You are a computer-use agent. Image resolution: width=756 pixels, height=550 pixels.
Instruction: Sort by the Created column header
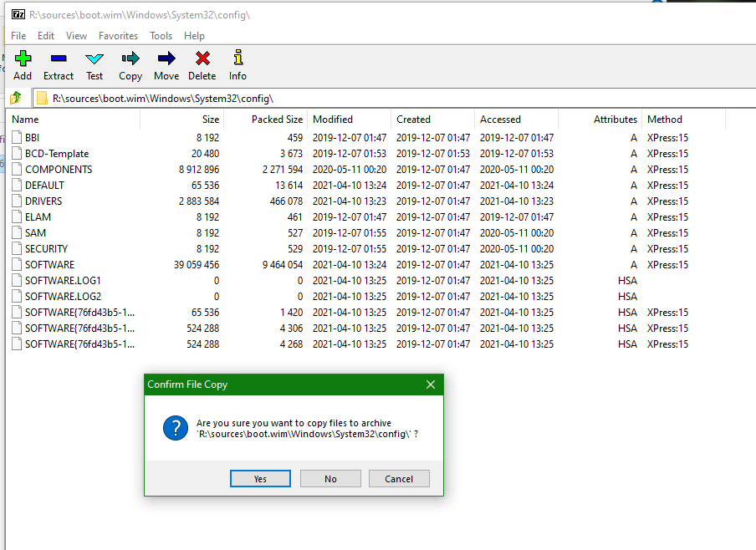tap(432, 119)
